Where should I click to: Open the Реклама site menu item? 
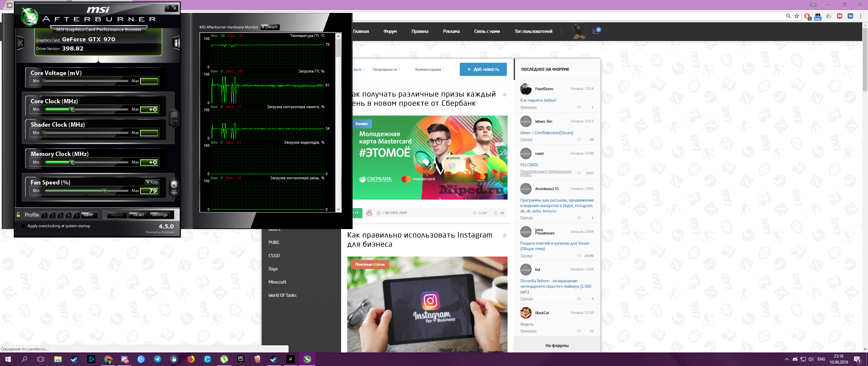coord(451,31)
